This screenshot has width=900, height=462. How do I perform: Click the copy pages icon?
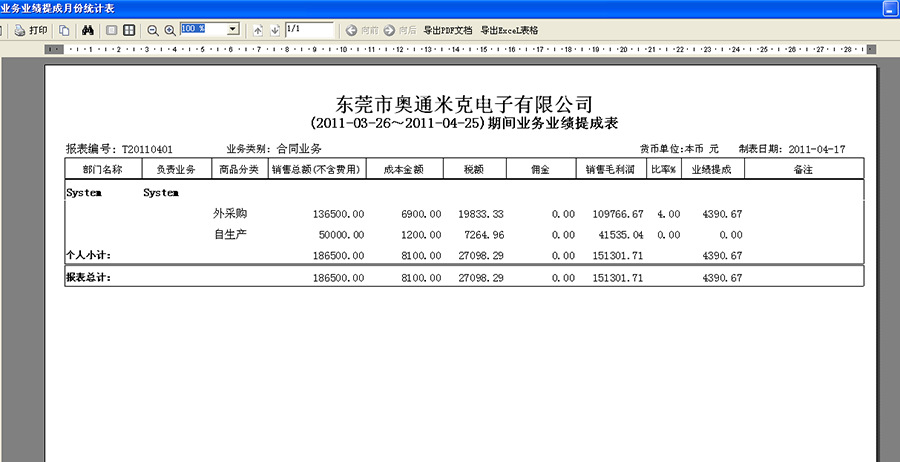click(x=64, y=30)
